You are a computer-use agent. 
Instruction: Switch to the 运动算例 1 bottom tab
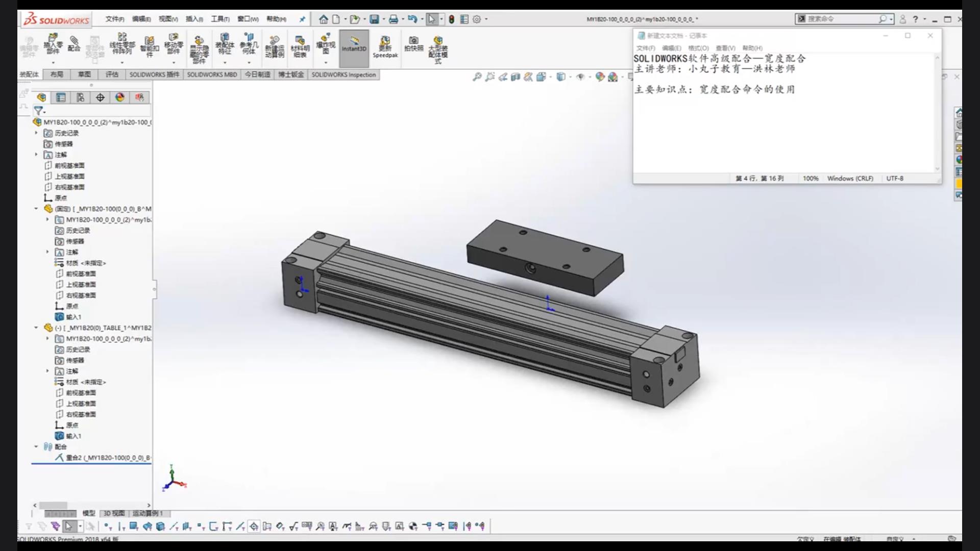(x=148, y=513)
